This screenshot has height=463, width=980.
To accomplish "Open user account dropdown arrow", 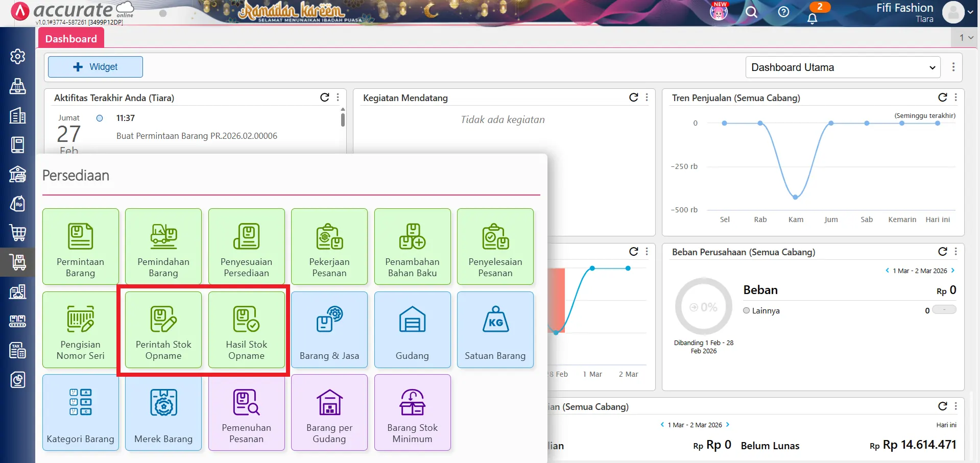I will pos(970,12).
